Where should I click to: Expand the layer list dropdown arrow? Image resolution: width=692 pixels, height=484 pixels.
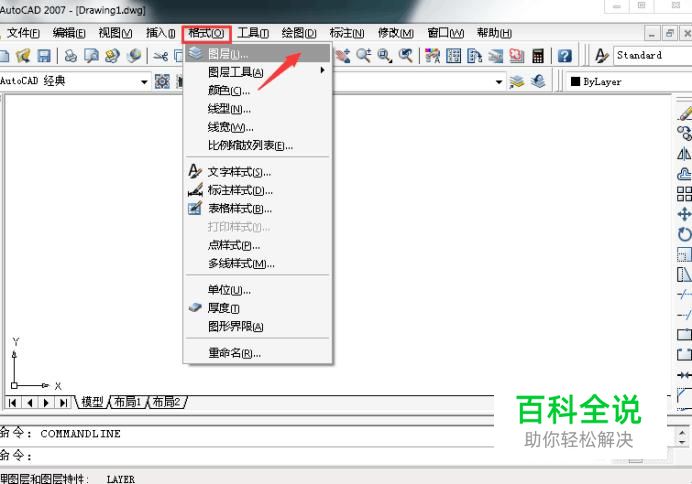499,82
